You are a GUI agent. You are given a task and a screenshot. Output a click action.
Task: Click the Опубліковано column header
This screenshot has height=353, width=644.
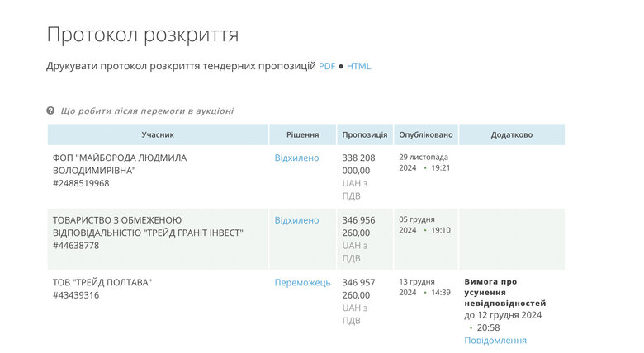(x=426, y=134)
